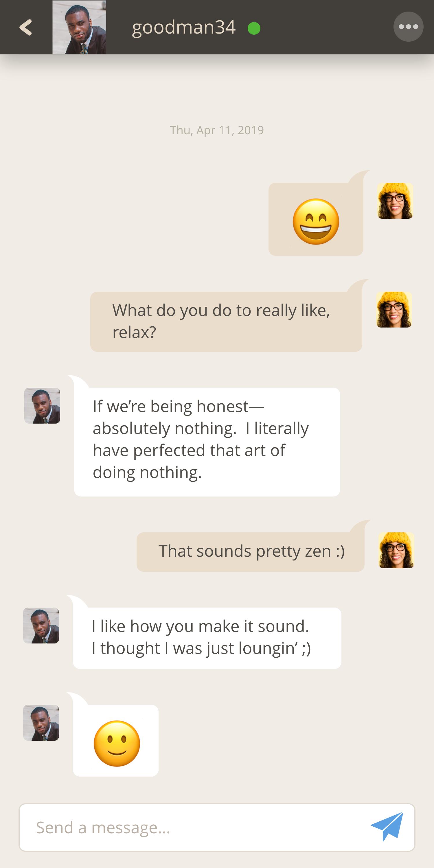434x868 pixels.
Task: Tap avatar next to relax question message
Action: 394,309
